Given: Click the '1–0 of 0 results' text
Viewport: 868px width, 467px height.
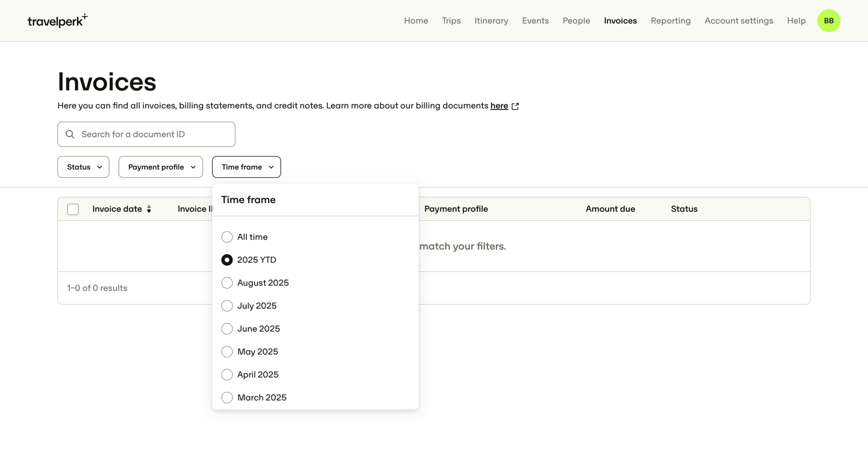Looking at the screenshot, I should point(97,288).
